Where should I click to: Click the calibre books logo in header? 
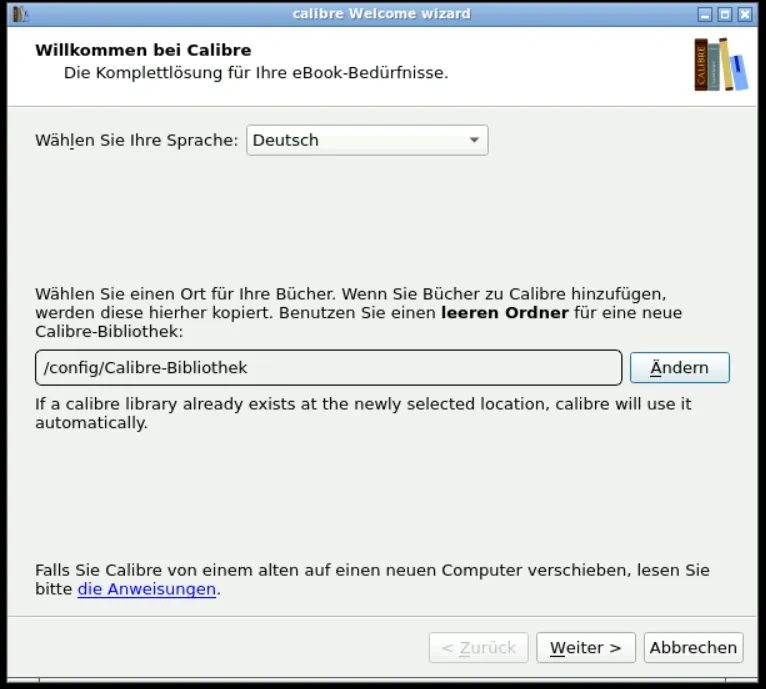[721, 65]
